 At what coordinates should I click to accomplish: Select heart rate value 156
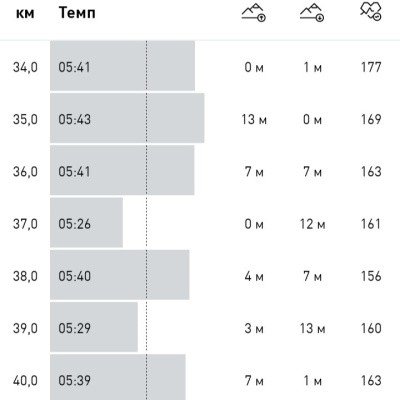[371, 276]
